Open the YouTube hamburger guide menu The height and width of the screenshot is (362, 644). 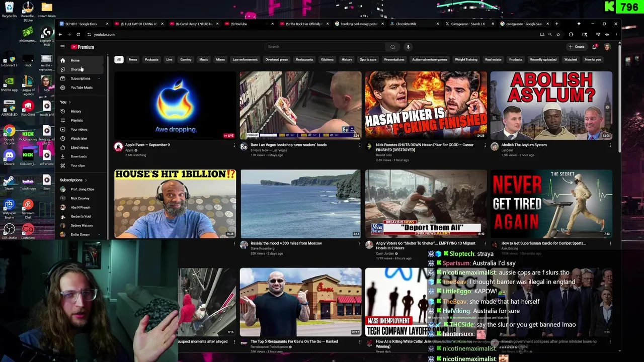tap(62, 47)
